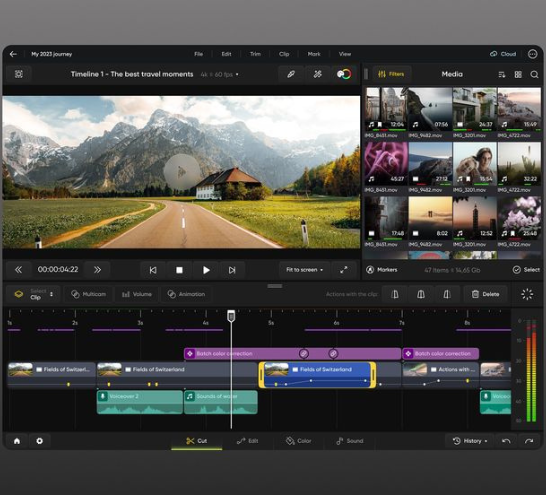This screenshot has width=546, height=495.
Task: Expand the History dropdown
Action: 470,441
